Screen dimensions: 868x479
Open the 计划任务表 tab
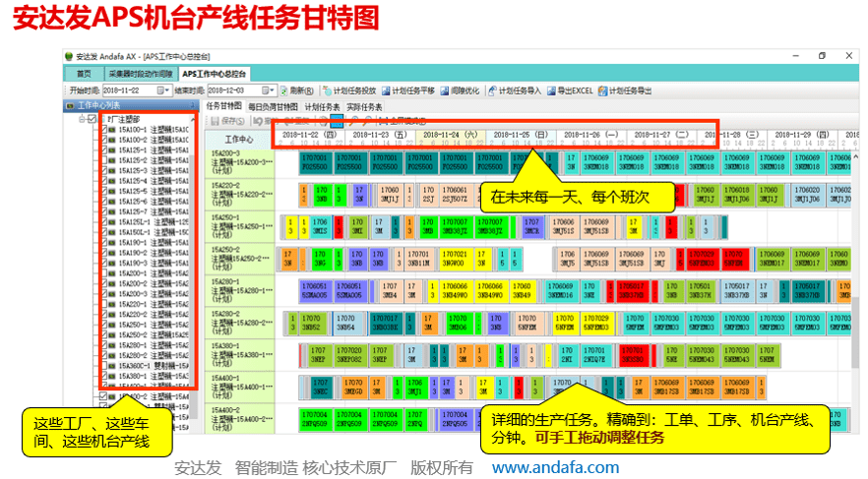point(322,107)
